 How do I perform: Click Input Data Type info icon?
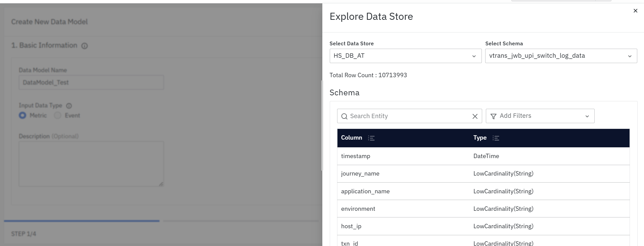tap(69, 106)
